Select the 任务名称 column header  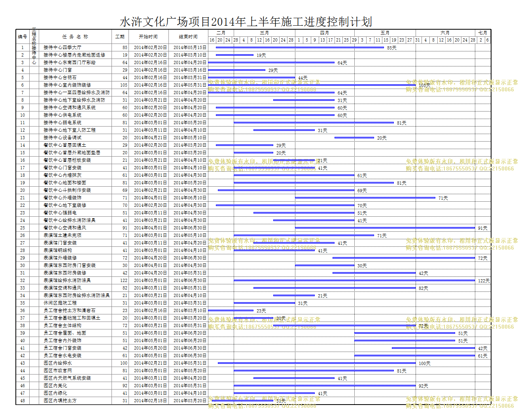tap(75, 36)
